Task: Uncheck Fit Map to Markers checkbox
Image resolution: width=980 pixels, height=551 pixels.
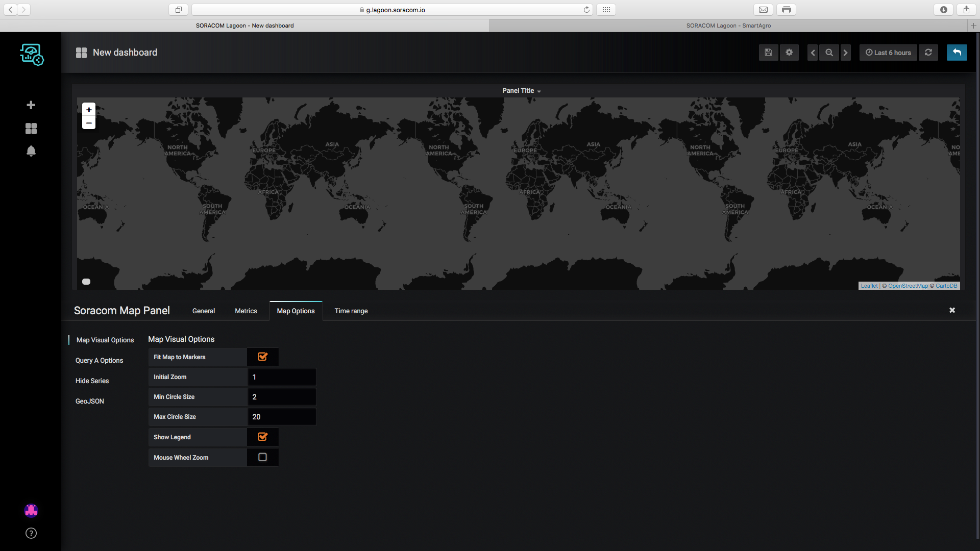Action: 262,357
